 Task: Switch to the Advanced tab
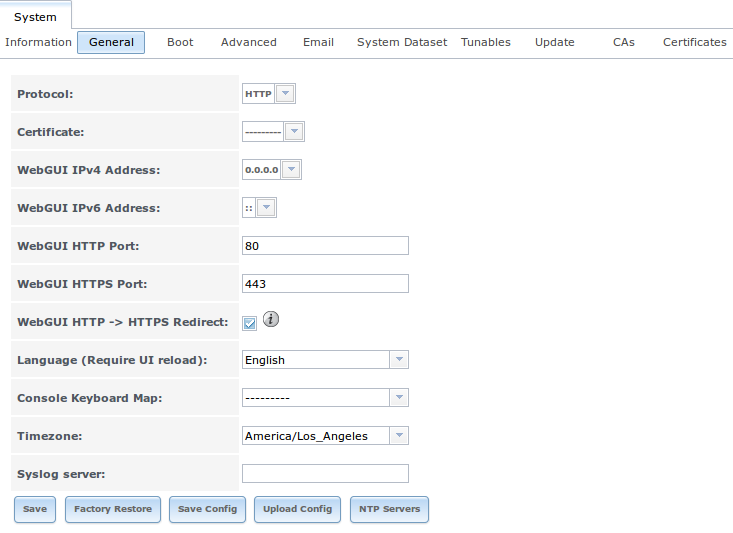coord(249,42)
